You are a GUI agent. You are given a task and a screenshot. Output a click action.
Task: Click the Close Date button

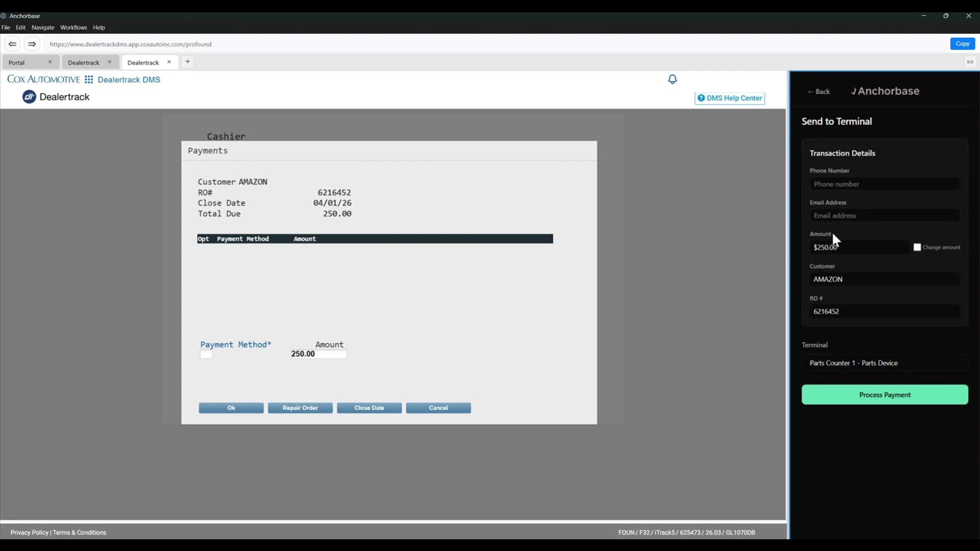pos(369,408)
